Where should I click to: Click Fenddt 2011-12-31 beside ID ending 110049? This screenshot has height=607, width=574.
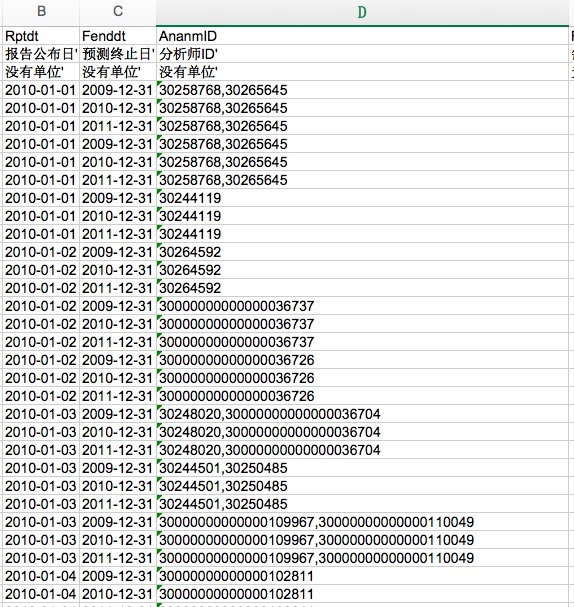(118, 558)
